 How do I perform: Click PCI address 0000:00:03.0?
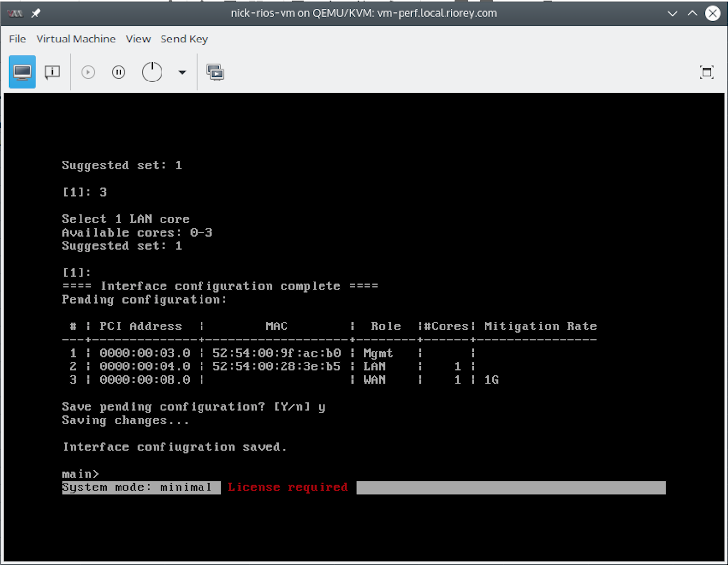click(145, 353)
